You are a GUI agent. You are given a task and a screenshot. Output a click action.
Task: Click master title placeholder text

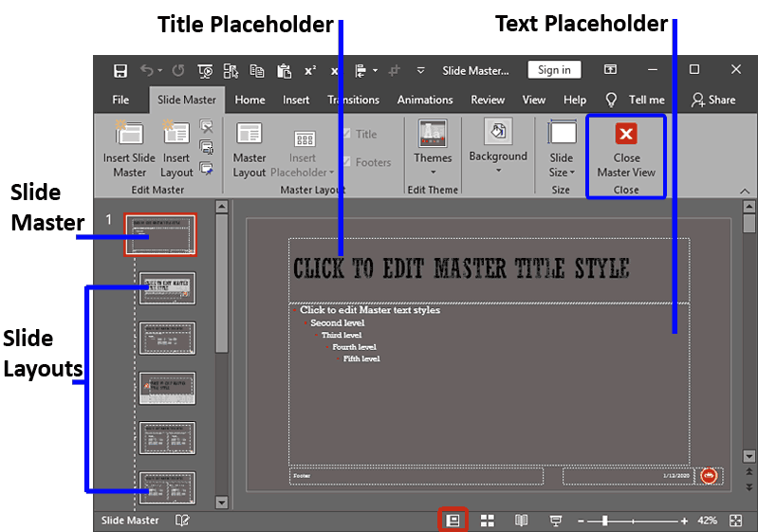(x=461, y=268)
